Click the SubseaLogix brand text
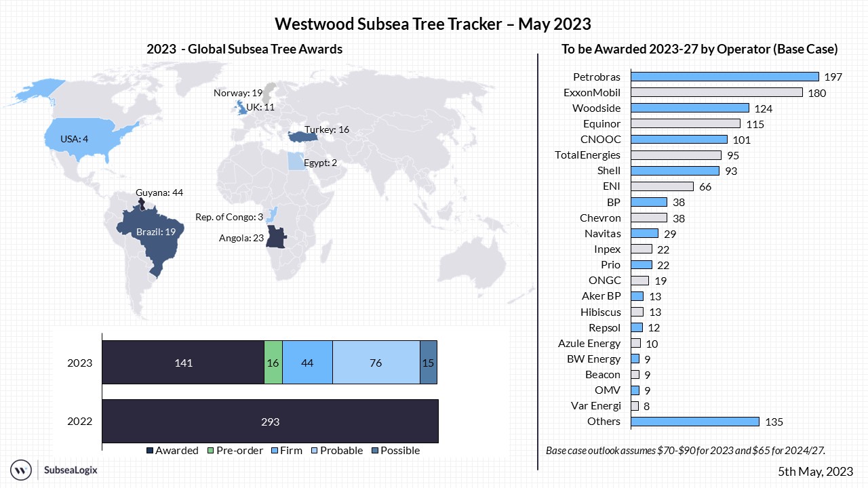This screenshot has height=488, width=868. [x=70, y=469]
